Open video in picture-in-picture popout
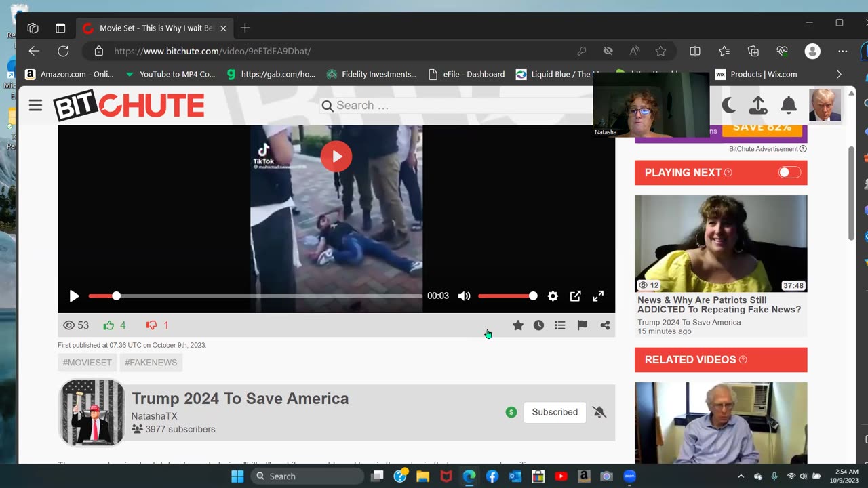 575,296
